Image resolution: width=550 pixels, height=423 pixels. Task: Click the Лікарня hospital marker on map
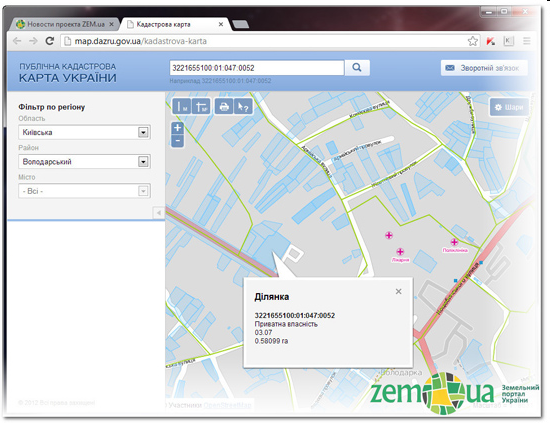point(400,251)
